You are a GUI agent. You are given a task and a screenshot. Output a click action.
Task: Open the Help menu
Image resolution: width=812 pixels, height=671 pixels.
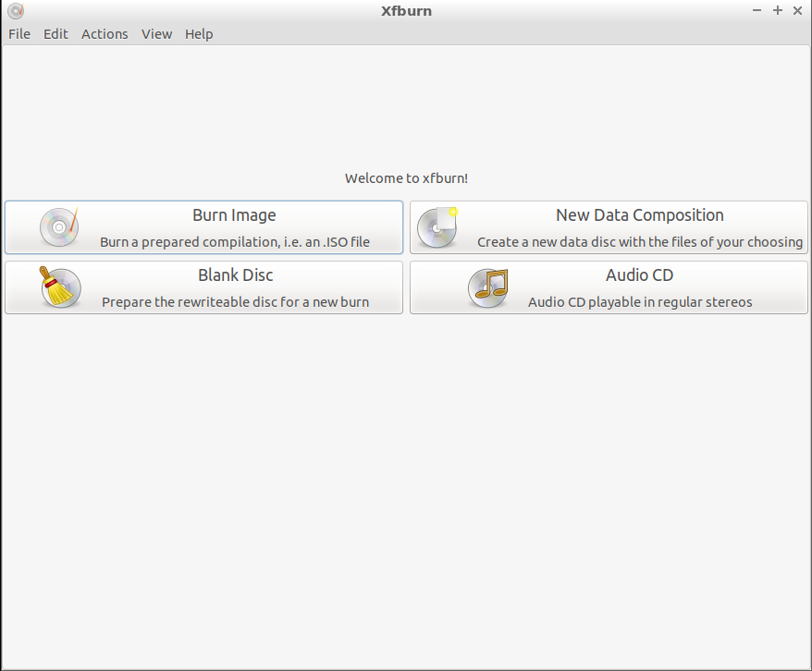(x=199, y=34)
